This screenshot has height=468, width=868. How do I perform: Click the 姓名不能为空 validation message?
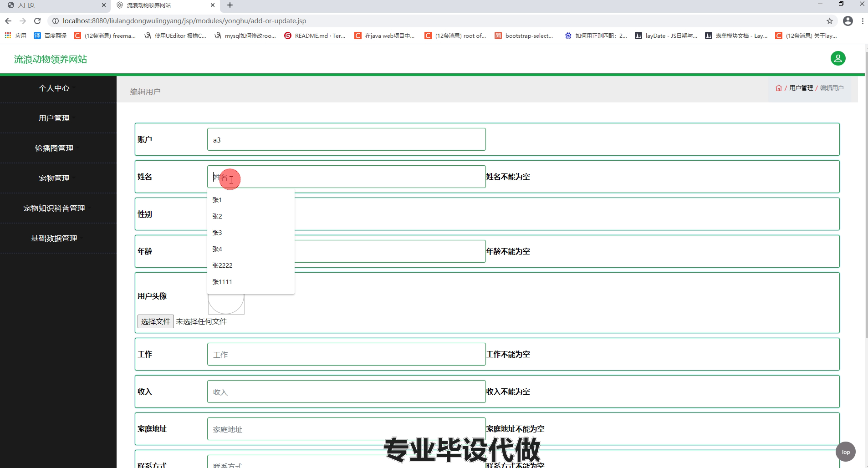pos(508,177)
